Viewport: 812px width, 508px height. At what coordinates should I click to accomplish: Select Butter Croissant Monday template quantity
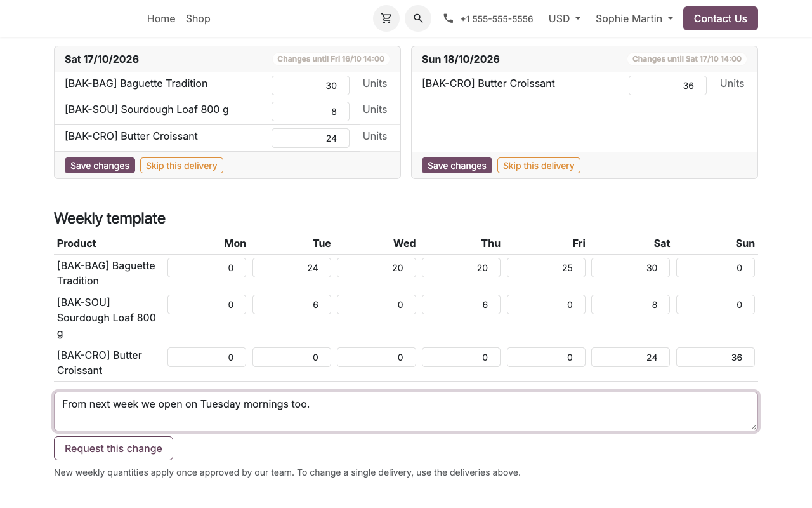point(207,358)
